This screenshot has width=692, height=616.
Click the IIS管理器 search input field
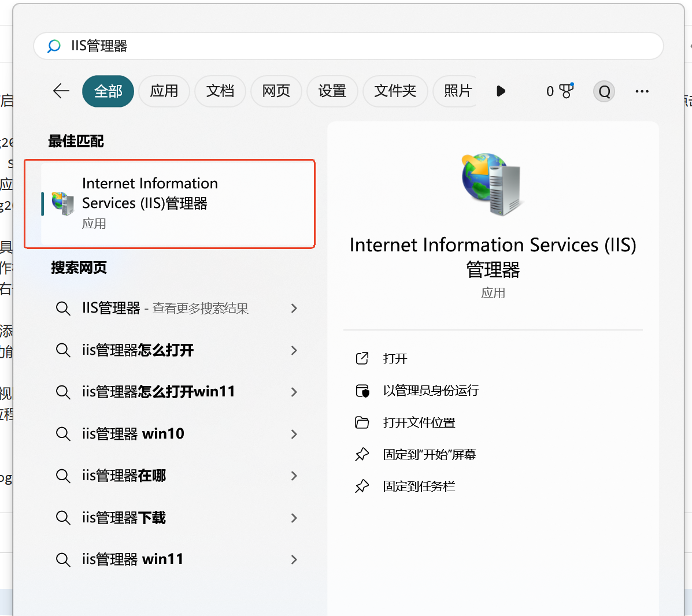point(349,46)
